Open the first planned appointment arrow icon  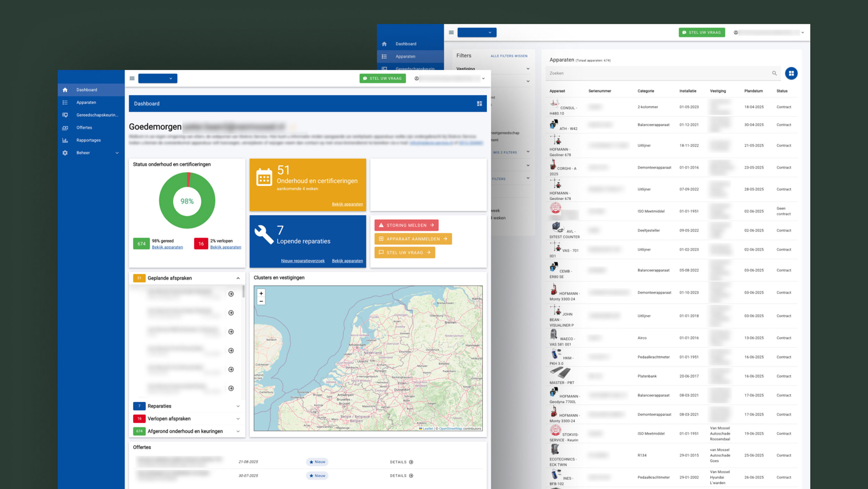231,294
